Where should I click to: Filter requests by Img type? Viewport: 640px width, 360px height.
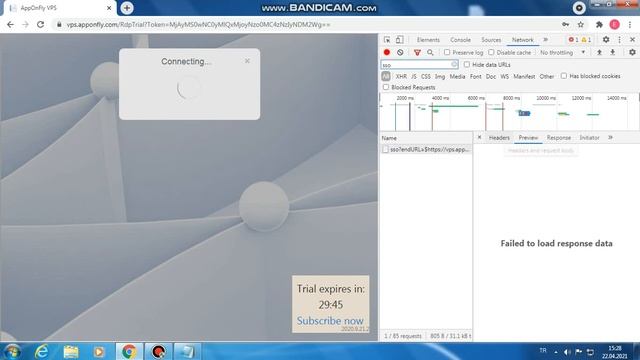pos(440,76)
